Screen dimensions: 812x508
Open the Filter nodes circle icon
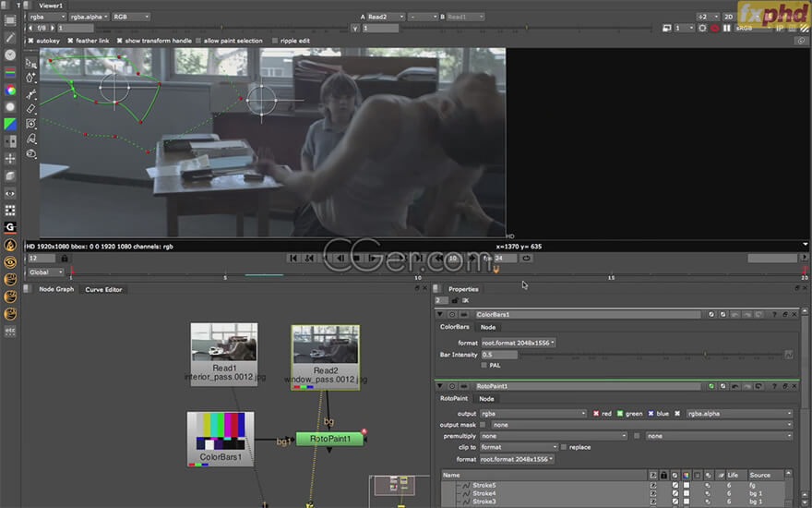coord(10,107)
